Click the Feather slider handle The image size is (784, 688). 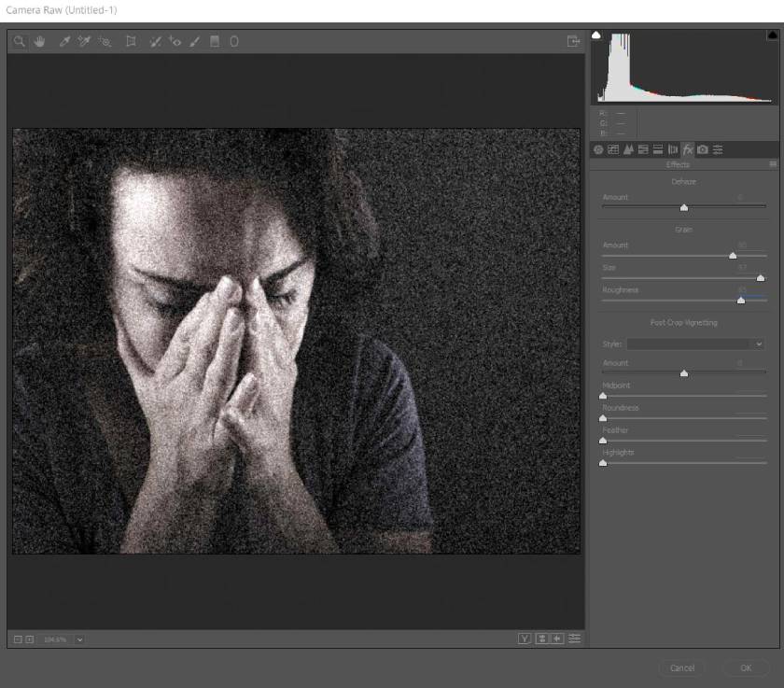603,441
